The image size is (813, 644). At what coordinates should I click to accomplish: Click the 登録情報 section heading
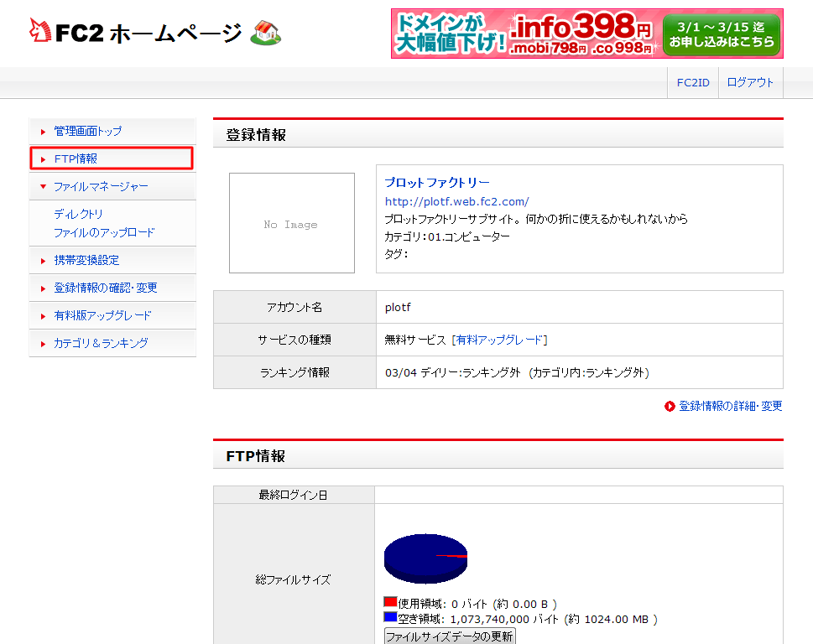(x=256, y=135)
